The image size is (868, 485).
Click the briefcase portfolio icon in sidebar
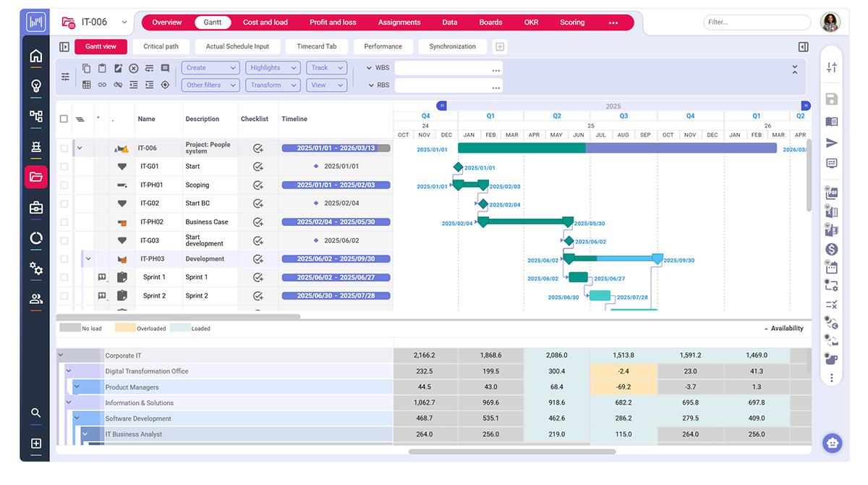click(x=35, y=208)
